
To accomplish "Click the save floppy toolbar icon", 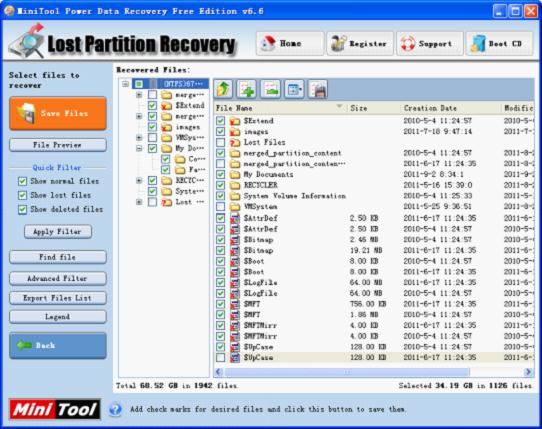I will click(318, 90).
